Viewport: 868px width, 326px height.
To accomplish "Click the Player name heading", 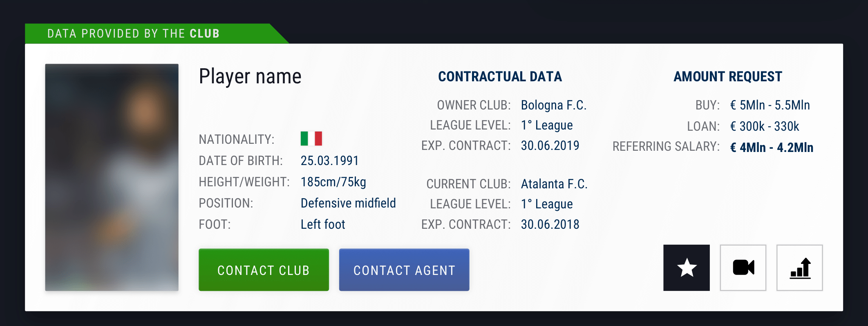I will pos(250,76).
